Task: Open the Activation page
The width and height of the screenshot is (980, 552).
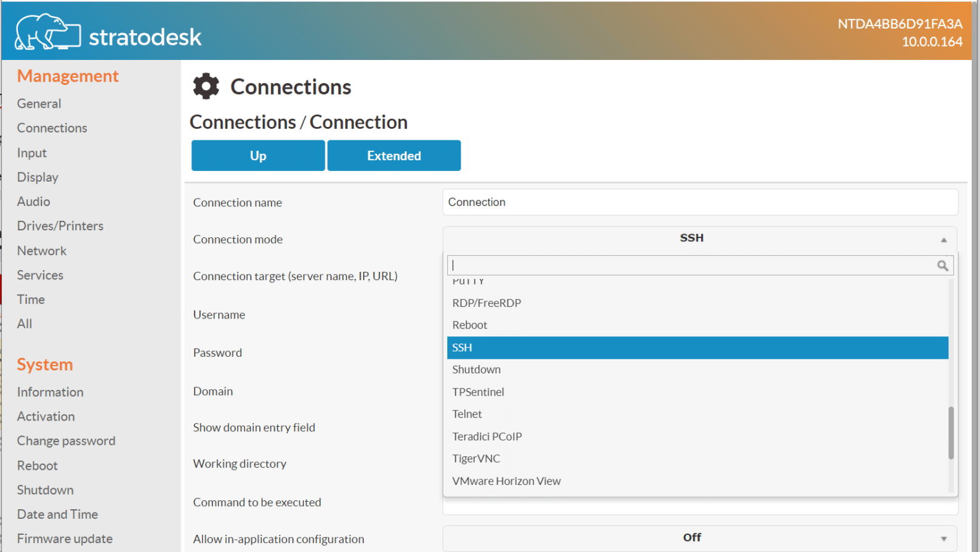Action: pyautogui.click(x=46, y=416)
